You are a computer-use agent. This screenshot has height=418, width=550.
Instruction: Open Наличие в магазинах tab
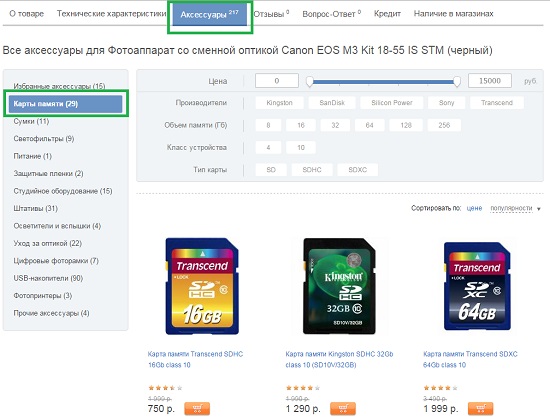pyautogui.click(x=454, y=14)
